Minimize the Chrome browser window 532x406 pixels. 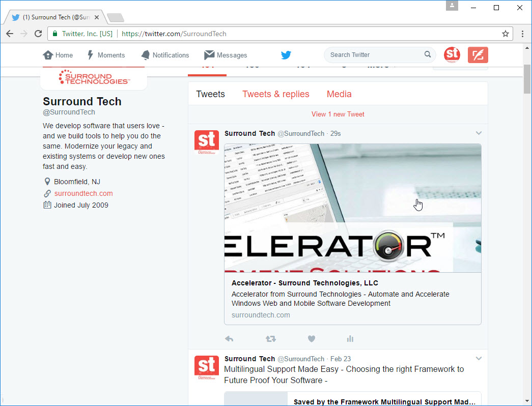474,8
